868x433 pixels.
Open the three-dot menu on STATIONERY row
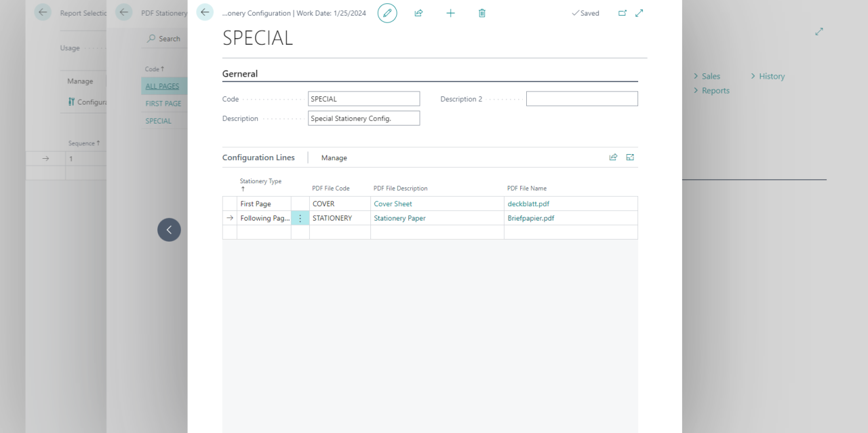pyautogui.click(x=300, y=219)
